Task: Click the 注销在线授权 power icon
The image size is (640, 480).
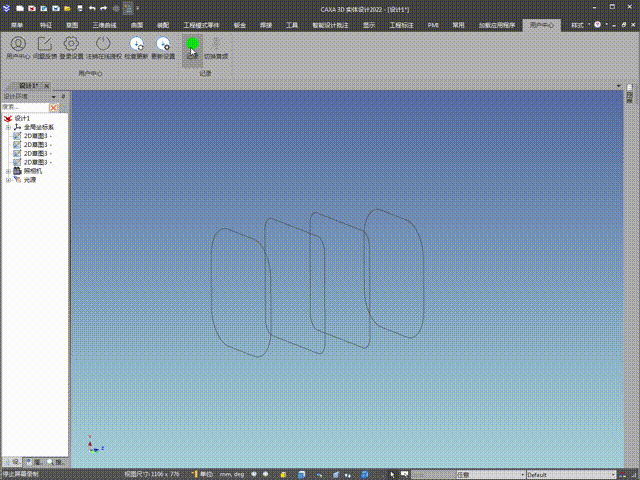Action: [x=104, y=44]
